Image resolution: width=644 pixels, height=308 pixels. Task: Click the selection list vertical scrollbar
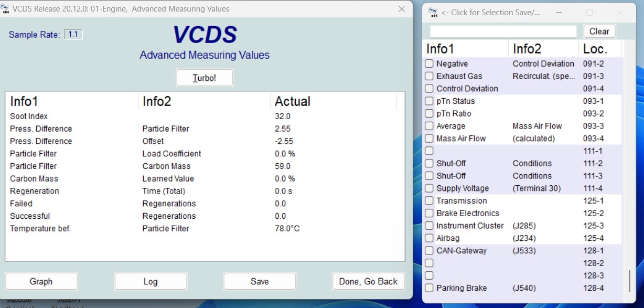click(x=629, y=281)
